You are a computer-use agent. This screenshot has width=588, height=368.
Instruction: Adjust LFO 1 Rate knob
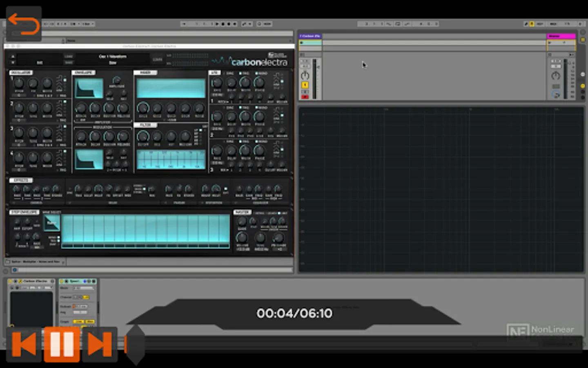tap(217, 83)
